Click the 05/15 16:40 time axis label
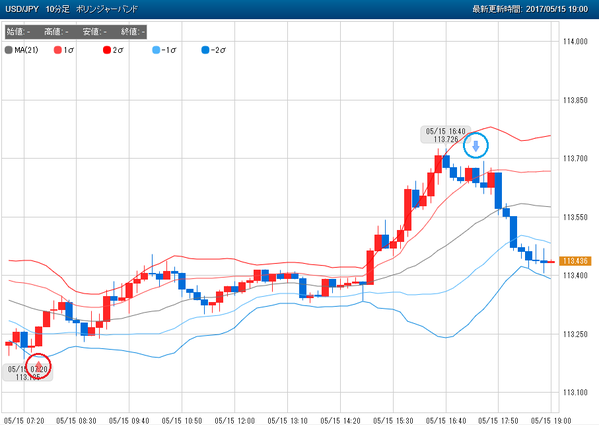This screenshot has height=425, width=599. [x=446, y=420]
